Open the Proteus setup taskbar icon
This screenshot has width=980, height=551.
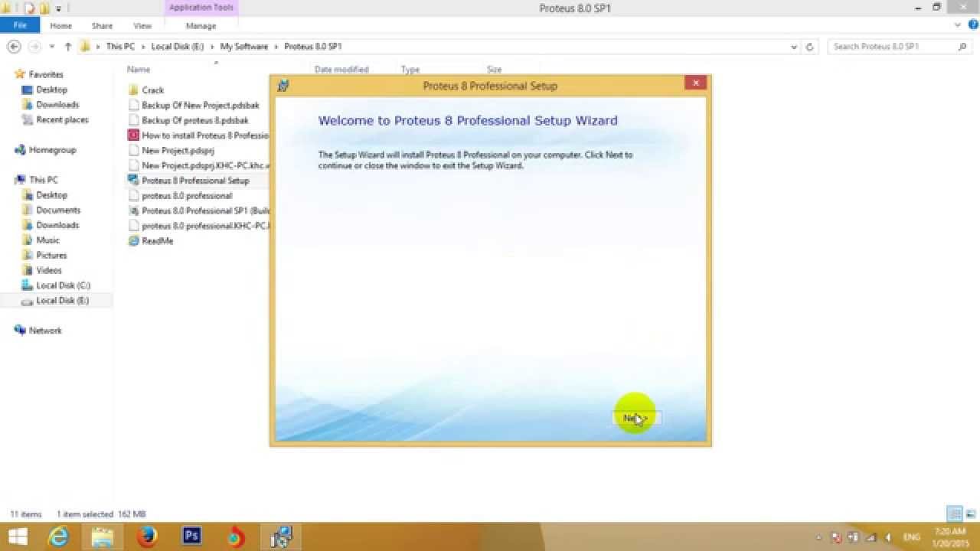tap(281, 537)
